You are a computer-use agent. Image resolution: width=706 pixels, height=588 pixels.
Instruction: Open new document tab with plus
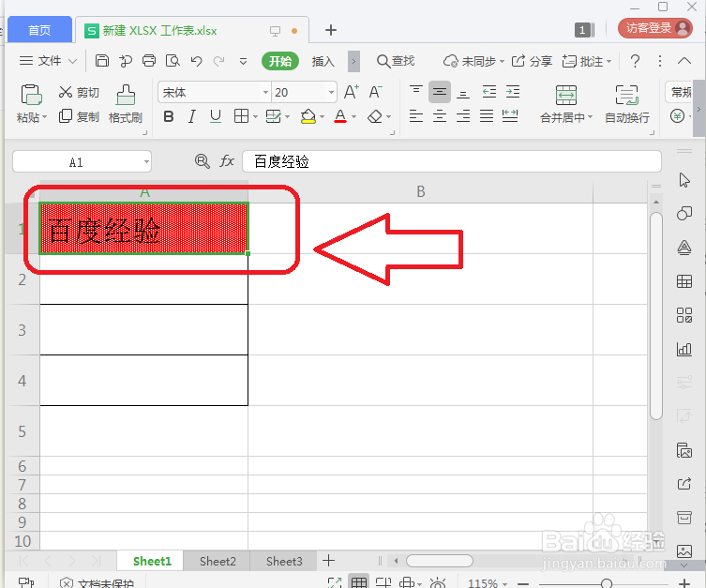(331, 30)
